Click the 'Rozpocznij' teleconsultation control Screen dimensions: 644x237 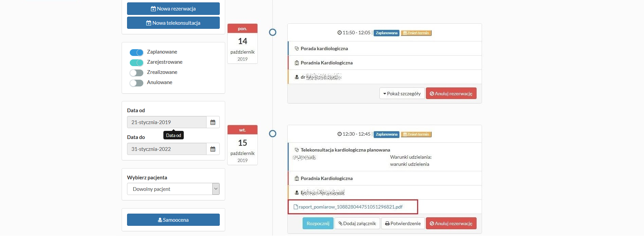click(318, 223)
